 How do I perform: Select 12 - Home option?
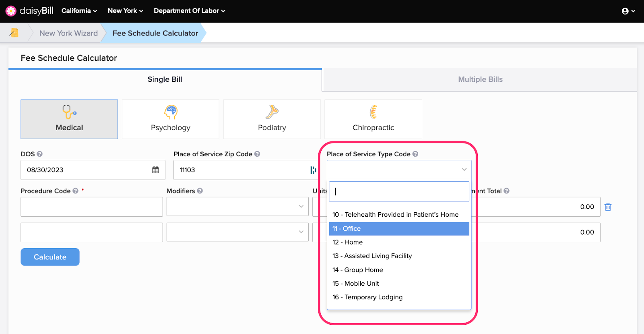click(x=399, y=242)
